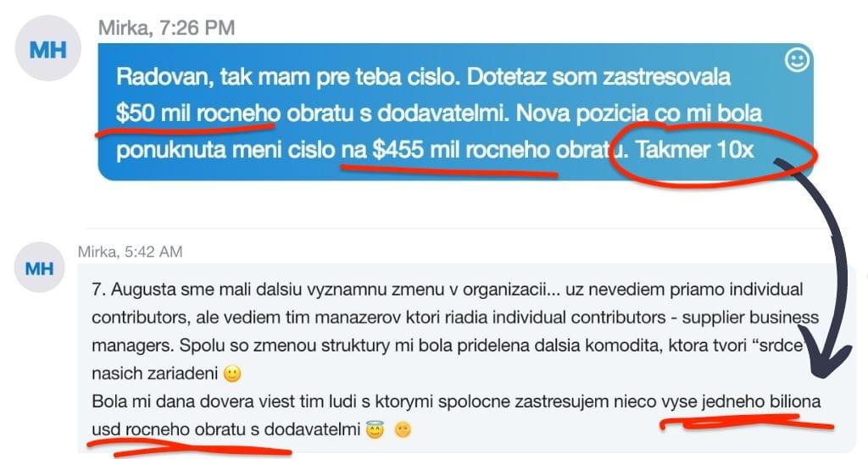Click the smiling emoji after 'nasich zariadeni'
868x459 pixels.
[x=232, y=374]
